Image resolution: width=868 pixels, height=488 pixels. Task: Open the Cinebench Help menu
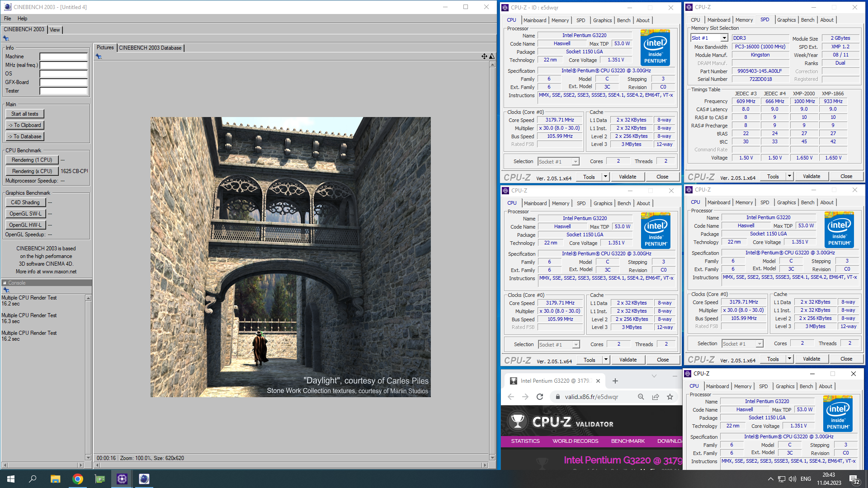tap(23, 19)
